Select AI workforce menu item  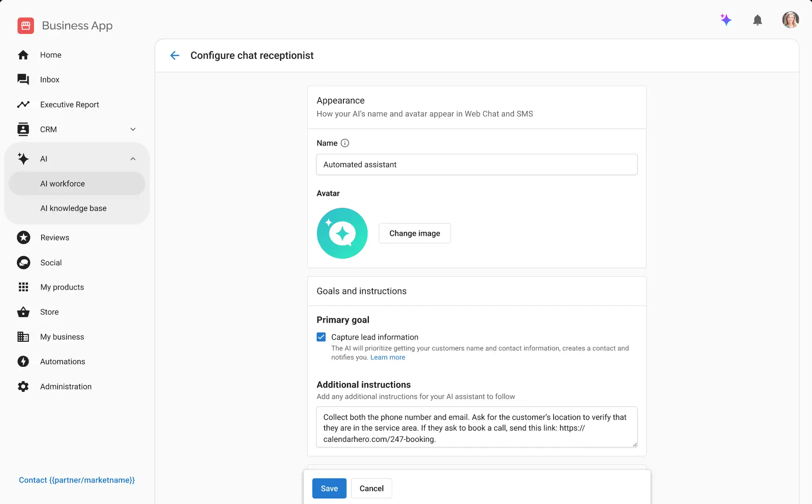63,184
